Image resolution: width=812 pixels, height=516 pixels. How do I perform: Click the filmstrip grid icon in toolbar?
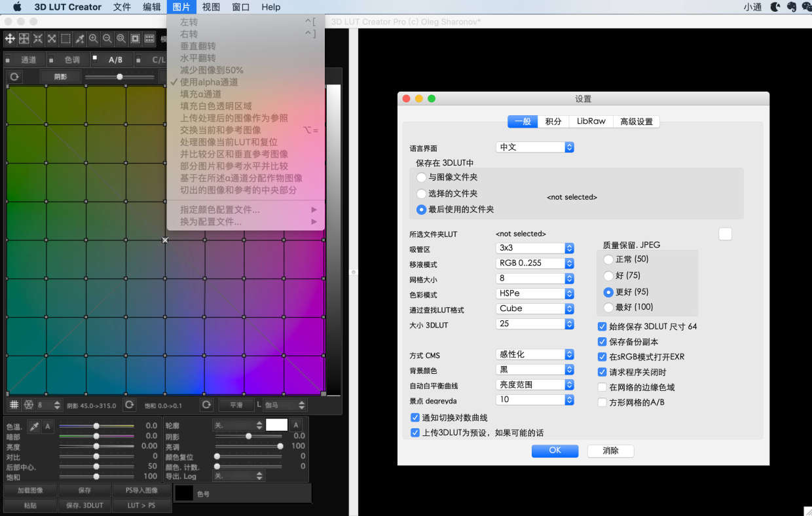[149, 39]
